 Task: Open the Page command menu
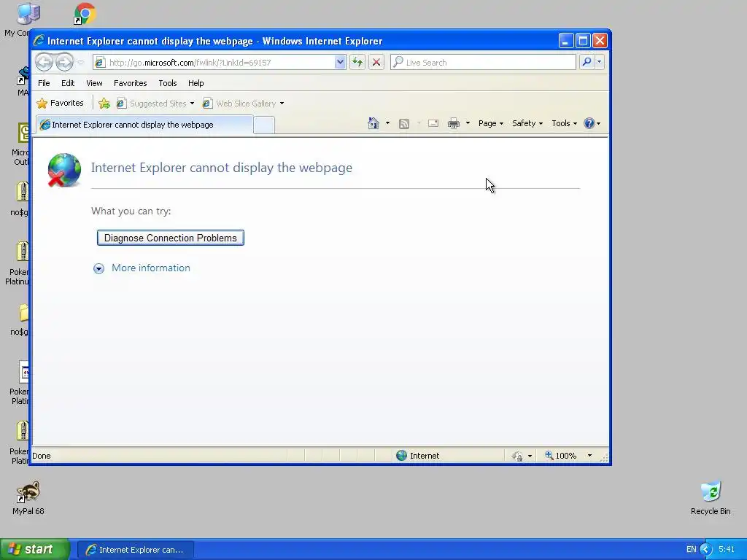pyautogui.click(x=491, y=123)
